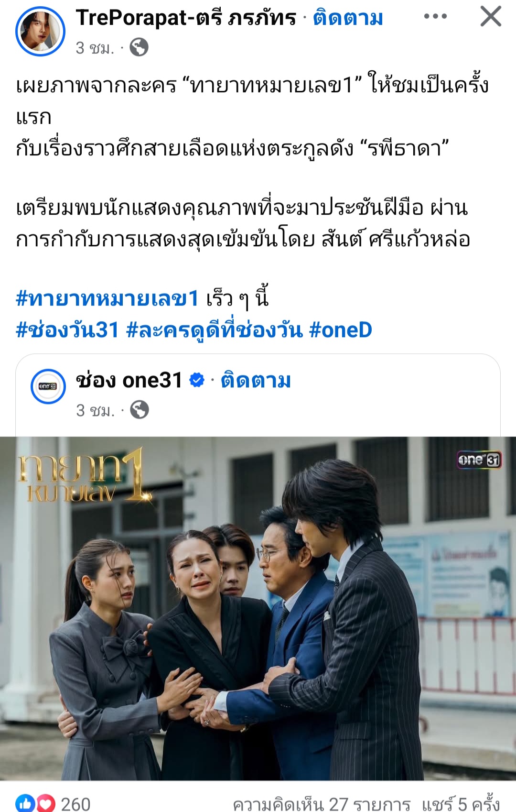Image resolution: width=516 pixels, height=812 pixels.
Task: Open hashtag #oneD
Action: (341, 330)
